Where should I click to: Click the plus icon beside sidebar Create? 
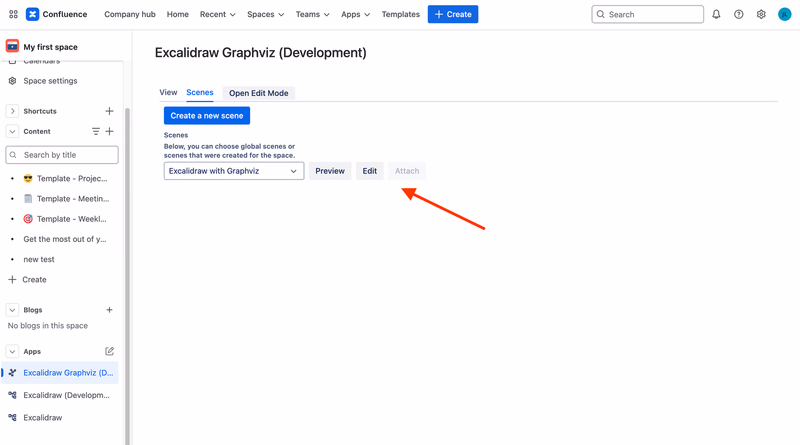tap(12, 279)
